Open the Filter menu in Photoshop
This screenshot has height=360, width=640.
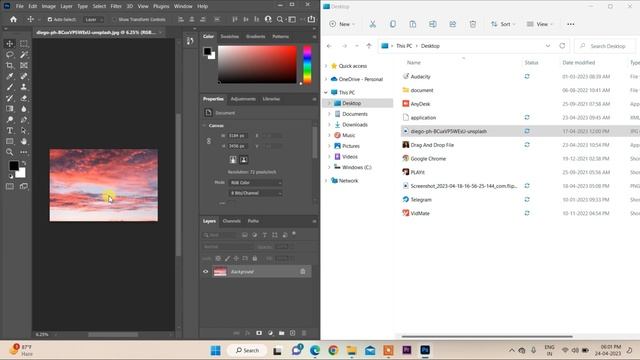point(116,6)
